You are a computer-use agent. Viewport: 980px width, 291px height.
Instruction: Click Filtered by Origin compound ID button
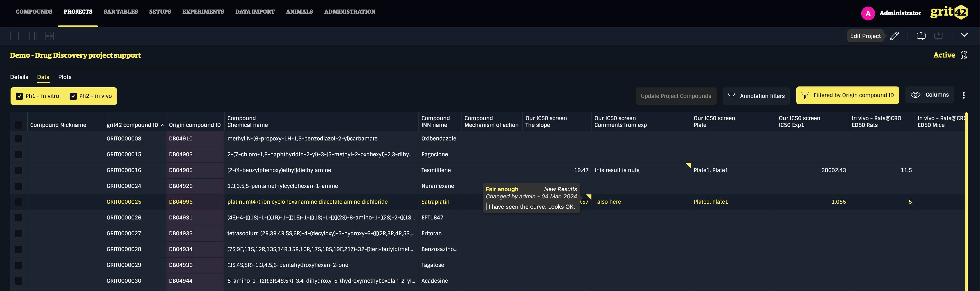pyautogui.click(x=847, y=95)
